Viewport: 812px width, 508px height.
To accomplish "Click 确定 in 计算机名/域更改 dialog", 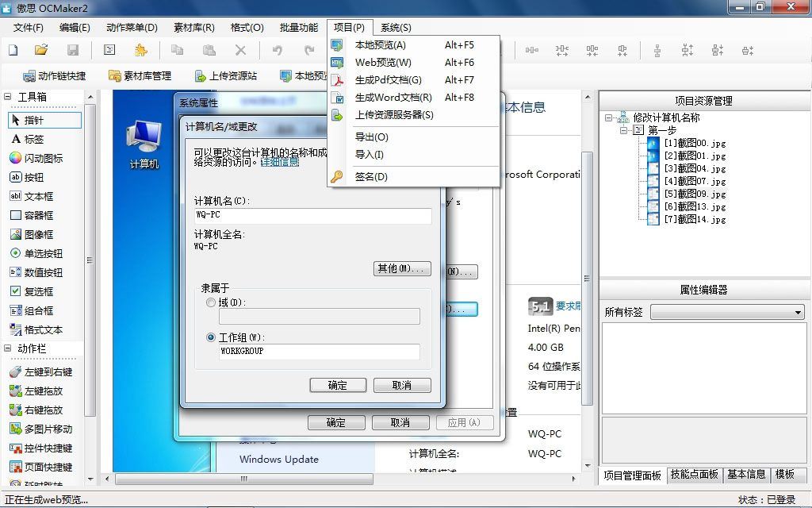I will pos(338,385).
